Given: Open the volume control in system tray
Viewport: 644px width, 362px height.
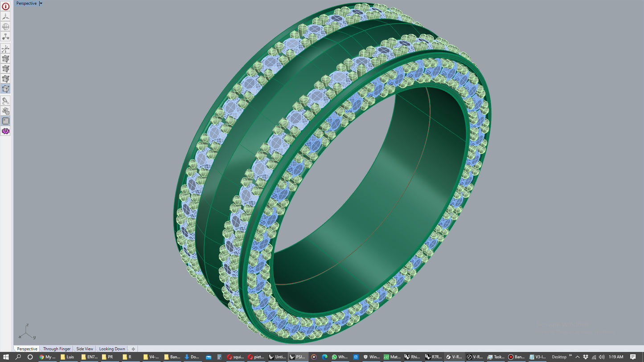Looking at the screenshot, I should [602, 357].
